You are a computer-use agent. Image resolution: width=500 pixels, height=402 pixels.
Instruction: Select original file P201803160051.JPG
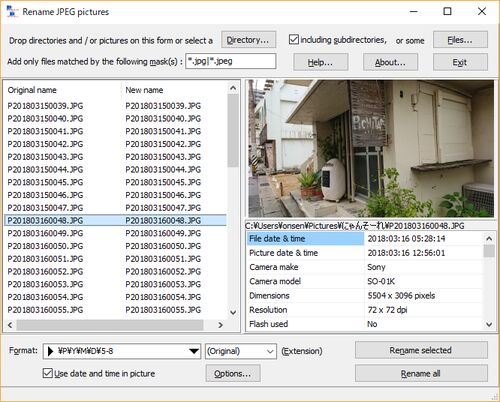pos(45,259)
